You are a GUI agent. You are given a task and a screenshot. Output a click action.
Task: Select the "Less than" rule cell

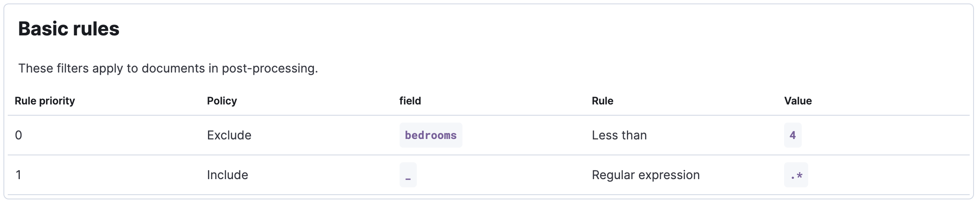[619, 135]
